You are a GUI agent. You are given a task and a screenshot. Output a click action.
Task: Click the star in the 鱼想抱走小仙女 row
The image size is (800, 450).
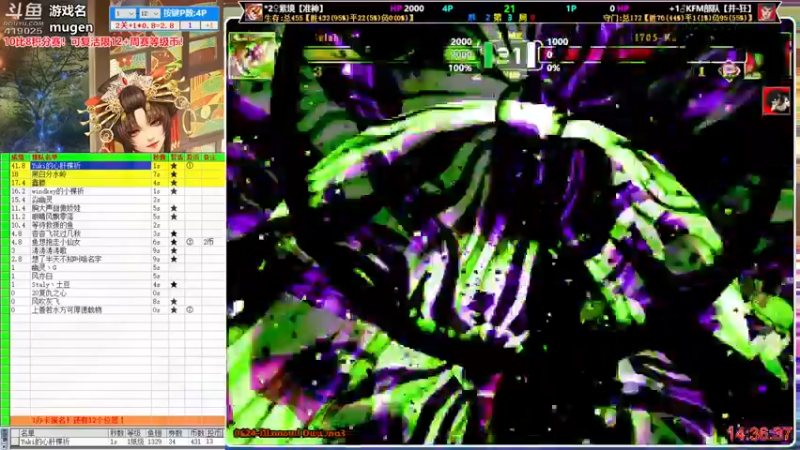[174, 242]
